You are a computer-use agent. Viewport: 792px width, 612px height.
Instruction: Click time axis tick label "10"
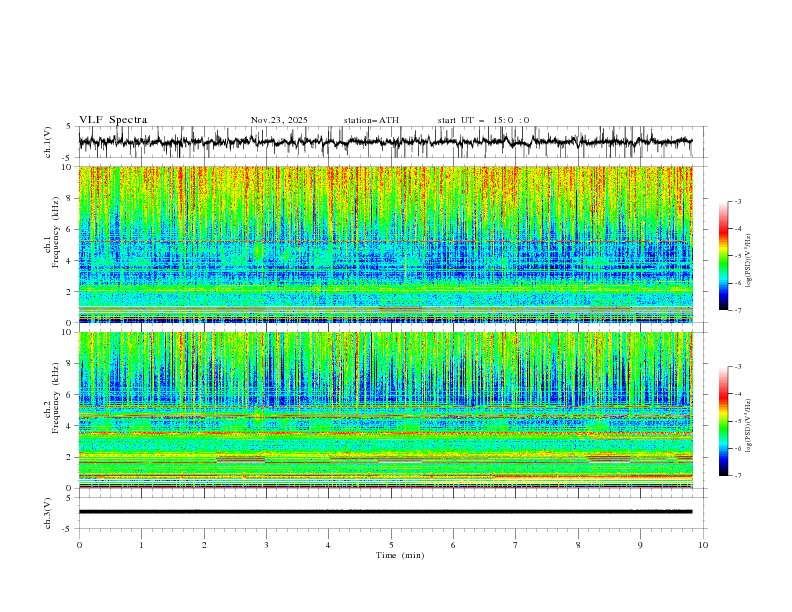703,545
